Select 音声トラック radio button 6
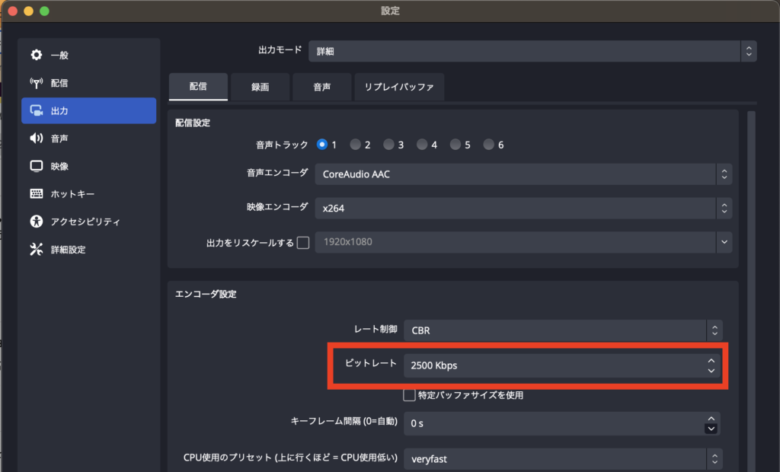This screenshot has height=472, width=780. (x=489, y=144)
